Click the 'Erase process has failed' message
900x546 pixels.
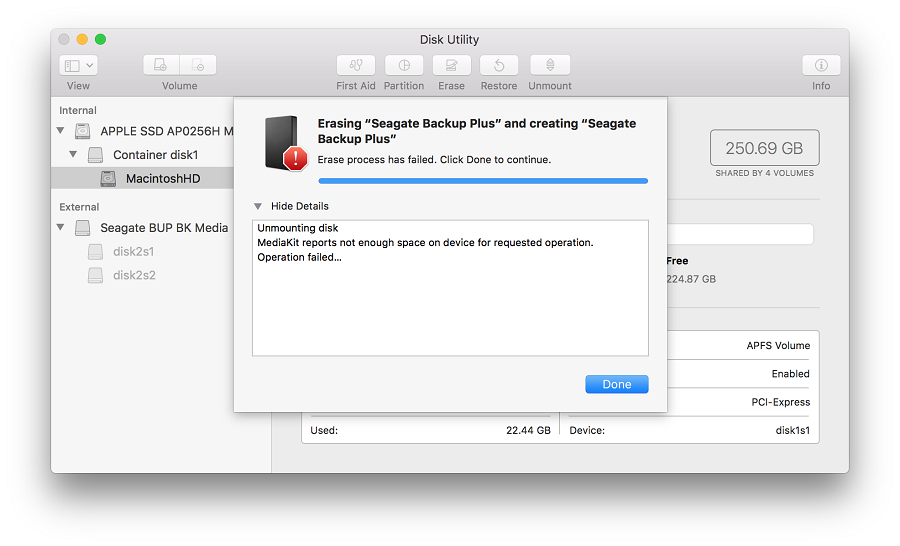click(434, 160)
